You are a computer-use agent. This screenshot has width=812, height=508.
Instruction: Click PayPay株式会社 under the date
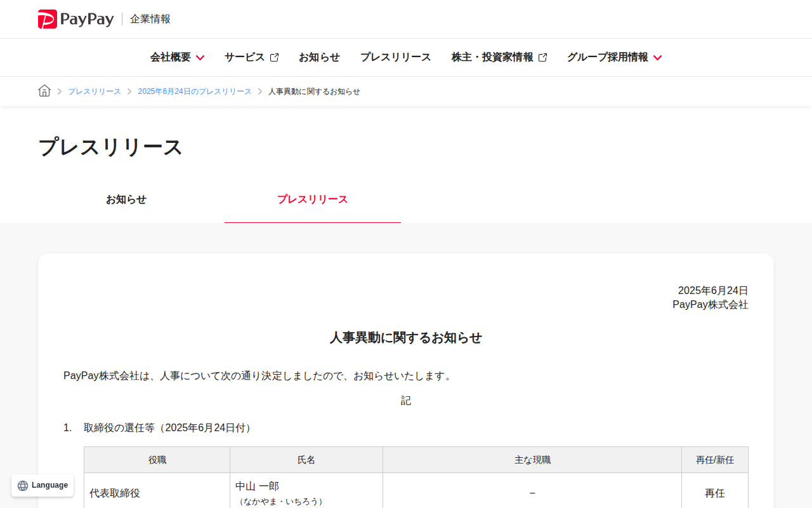click(710, 305)
